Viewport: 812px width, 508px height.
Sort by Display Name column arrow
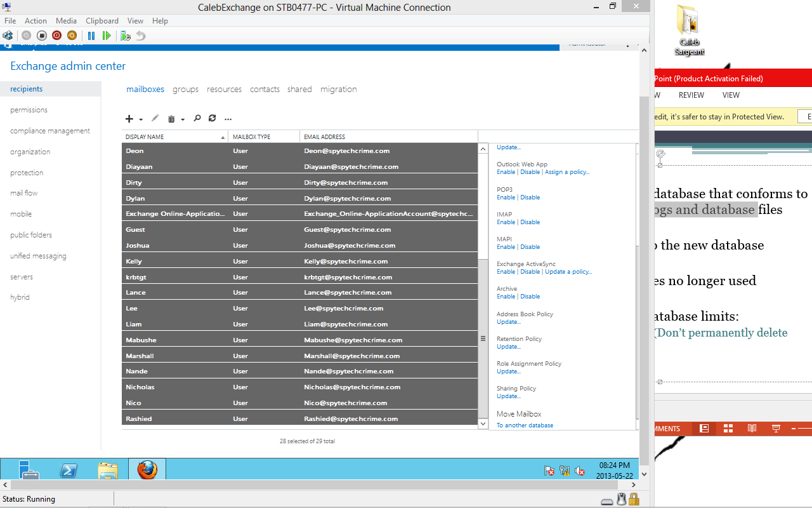223,137
